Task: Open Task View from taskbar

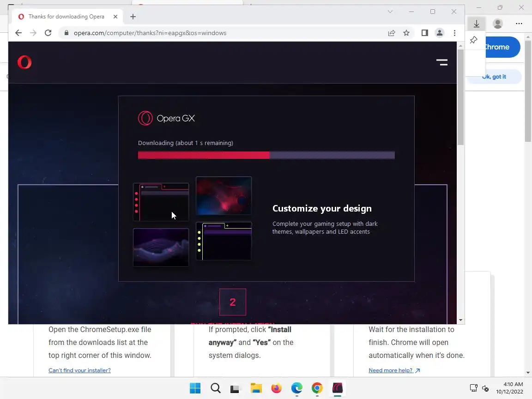Action: click(235, 388)
